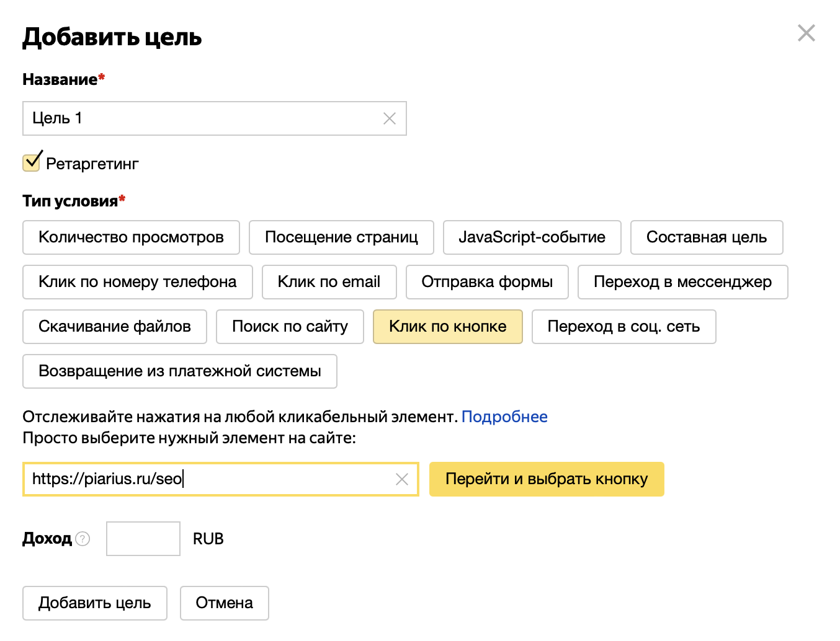Image resolution: width=840 pixels, height=641 pixels.
Task: Untick the Ретаргетинг checkbox
Action: (32, 162)
